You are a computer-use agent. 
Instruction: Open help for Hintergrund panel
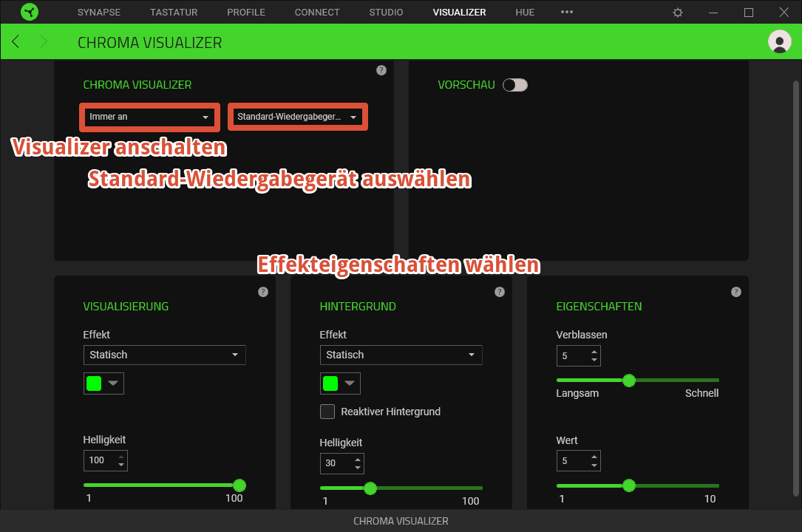pos(500,292)
